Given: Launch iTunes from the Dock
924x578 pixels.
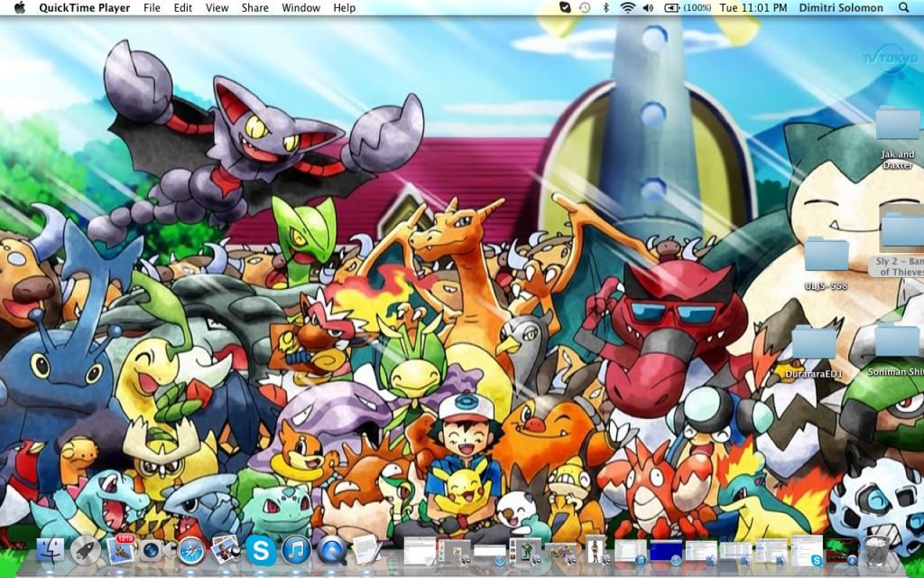Looking at the screenshot, I should pyautogui.click(x=296, y=551).
